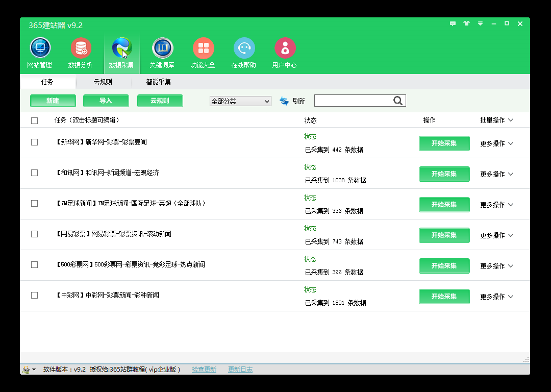Click the 导入 button
The image size is (551, 392).
106,101
